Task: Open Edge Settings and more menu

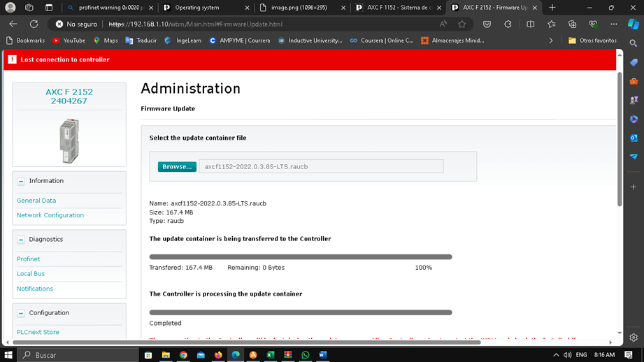Action: tap(614, 24)
